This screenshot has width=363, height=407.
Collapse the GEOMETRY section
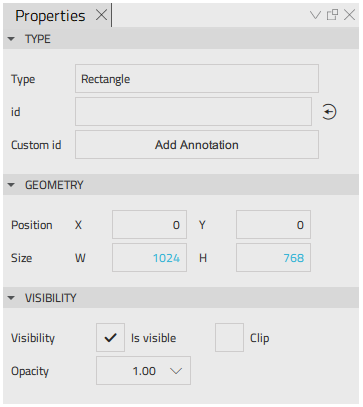coord(11,185)
